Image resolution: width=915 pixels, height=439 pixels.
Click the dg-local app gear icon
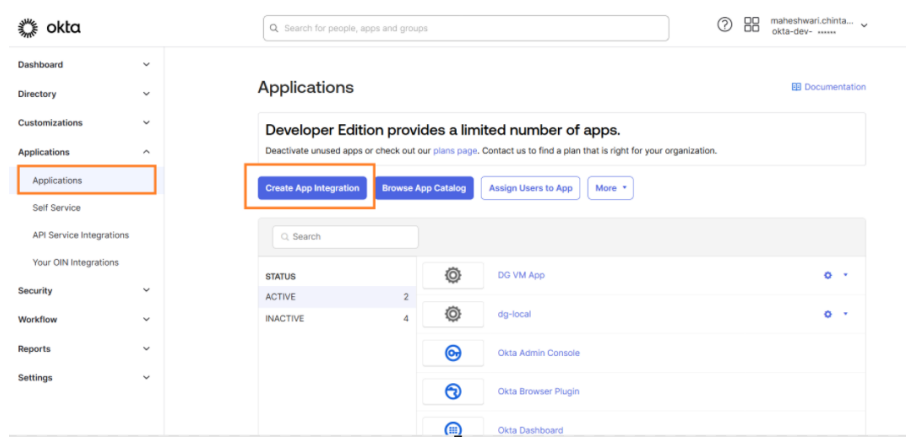click(x=452, y=314)
